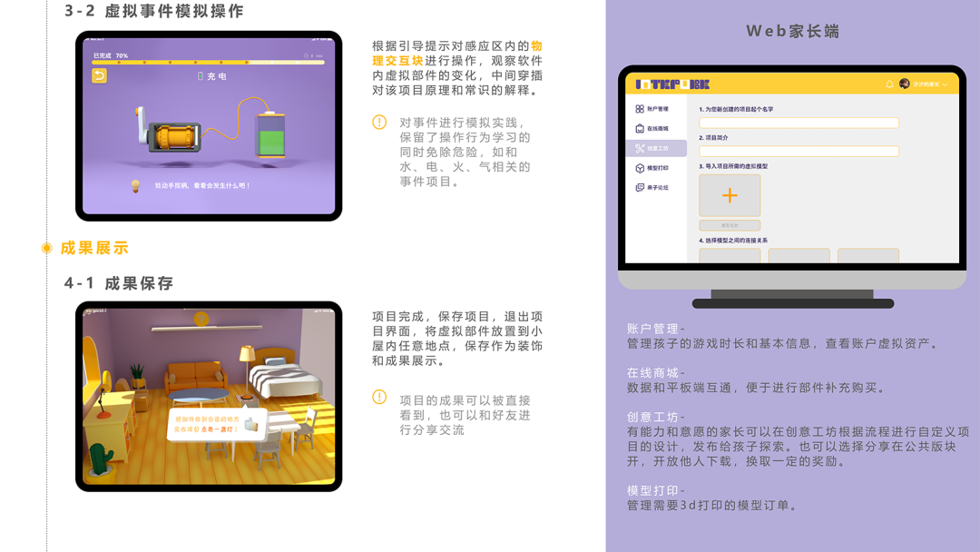Open 账户管理 in the web sidebar
The width and height of the screenshot is (980, 552).
(x=652, y=109)
